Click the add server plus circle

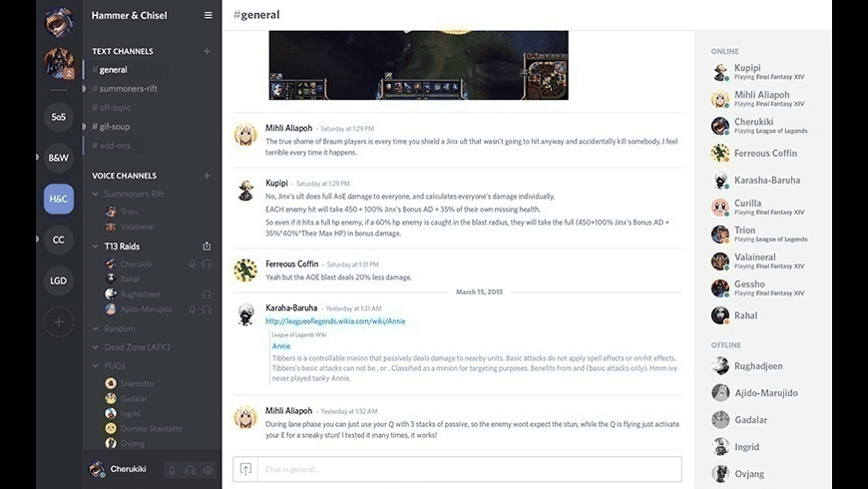click(59, 321)
